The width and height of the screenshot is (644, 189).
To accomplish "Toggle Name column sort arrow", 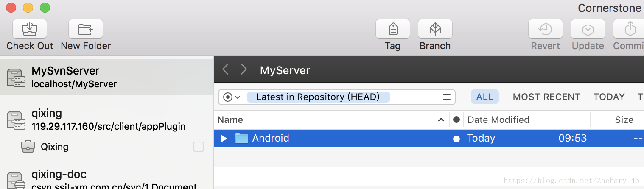I will pos(441,120).
